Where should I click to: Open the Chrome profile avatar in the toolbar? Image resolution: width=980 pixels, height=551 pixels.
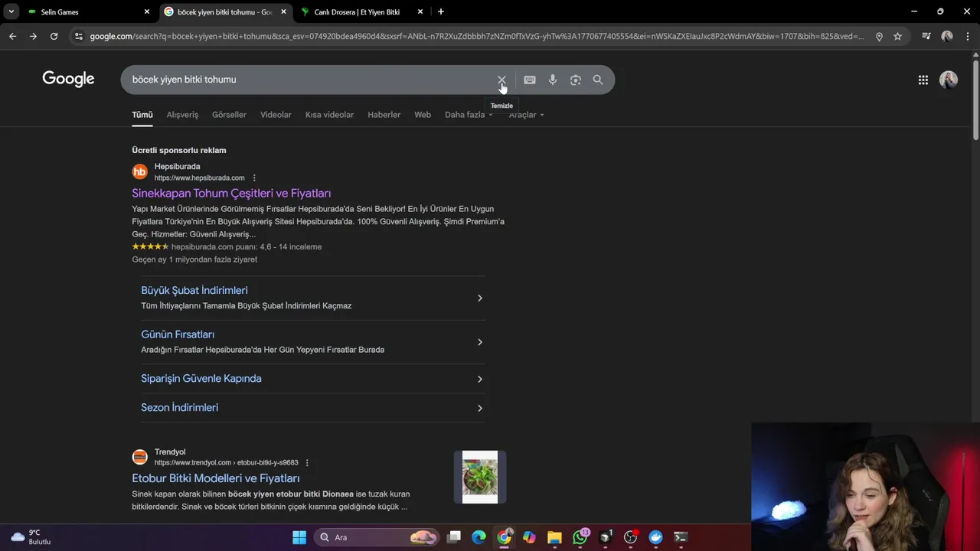[x=947, y=36]
